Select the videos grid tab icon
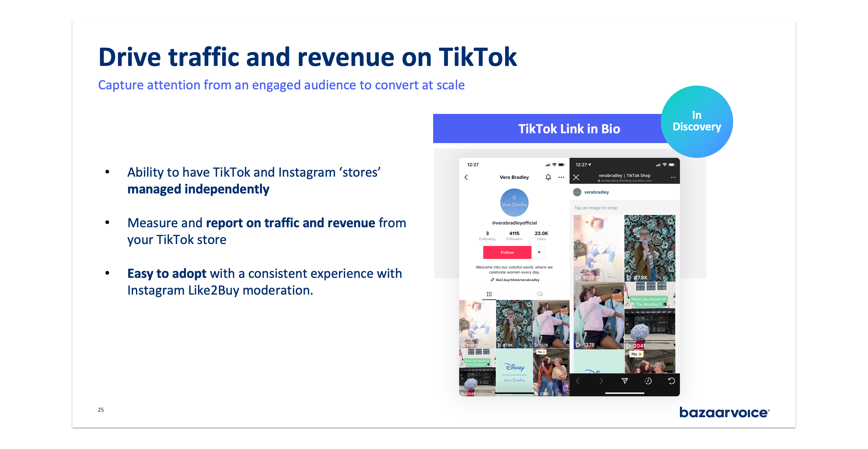 coord(489,294)
